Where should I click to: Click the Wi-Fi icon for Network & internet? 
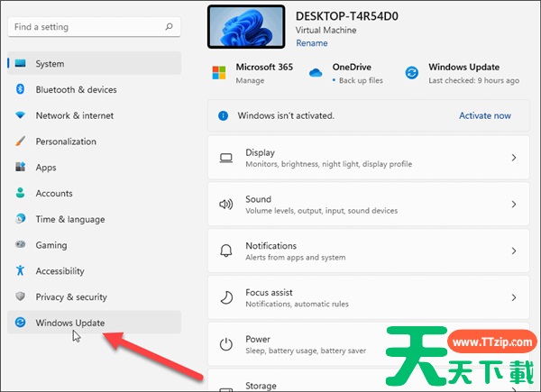click(x=21, y=114)
